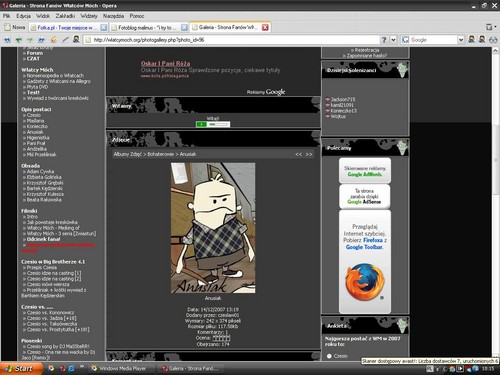Open the Zakładki menu
The width and height of the screenshot is (500, 375).
point(65,16)
